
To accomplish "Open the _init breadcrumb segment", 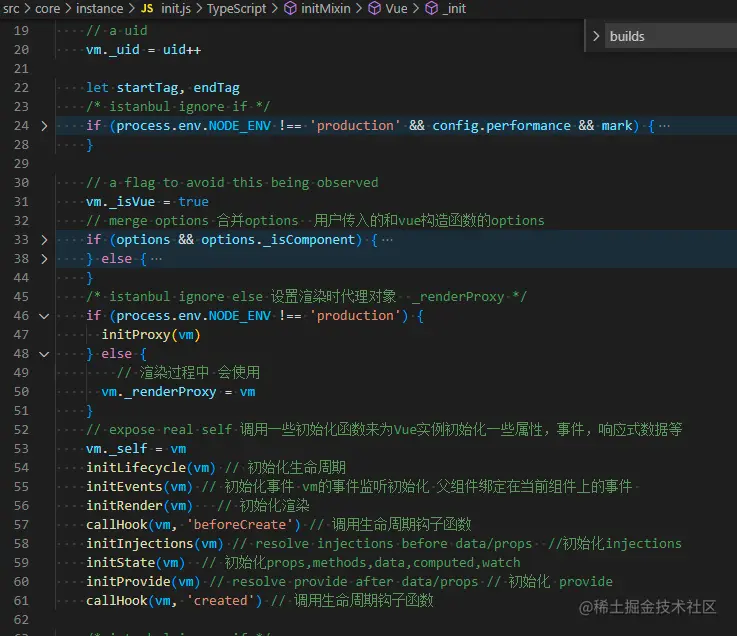I will coord(454,8).
